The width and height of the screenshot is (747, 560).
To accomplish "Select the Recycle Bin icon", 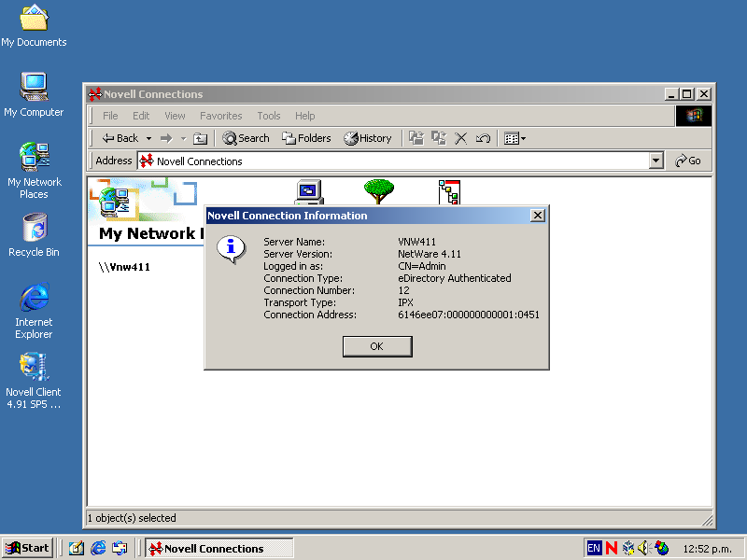I will (x=34, y=236).
